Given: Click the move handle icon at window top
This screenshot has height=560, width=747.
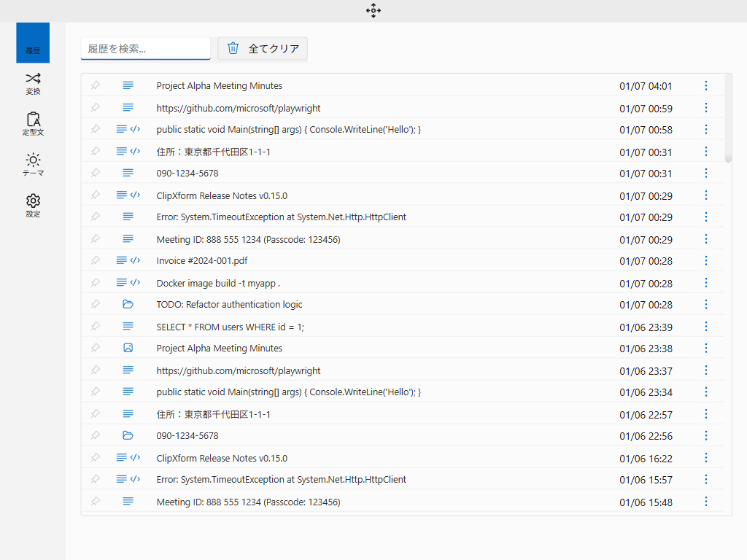Looking at the screenshot, I should click(x=373, y=10).
